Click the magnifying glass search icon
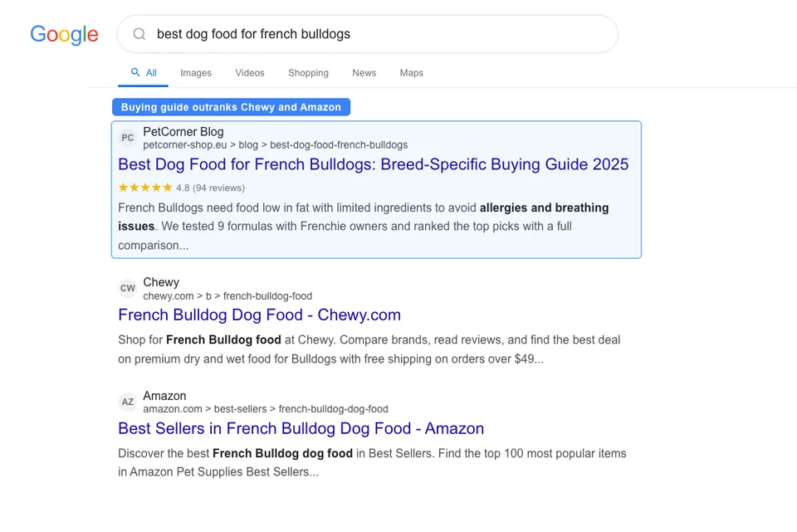The width and height of the screenshot is (797, 532). pos(139,34)
